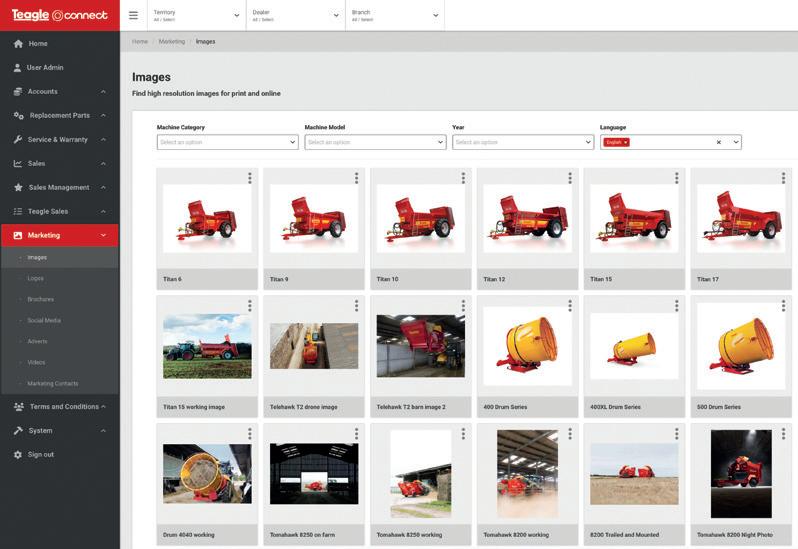Open the Titan 10 options menu
This screenshot has height=549, width=798.
[463, 178]
